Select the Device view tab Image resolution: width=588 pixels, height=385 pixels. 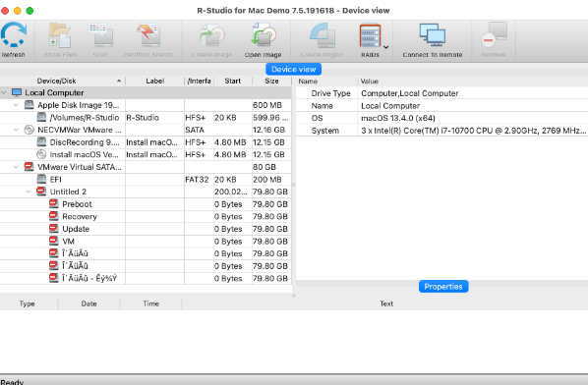pyautogui.click(x=294, y=70)
